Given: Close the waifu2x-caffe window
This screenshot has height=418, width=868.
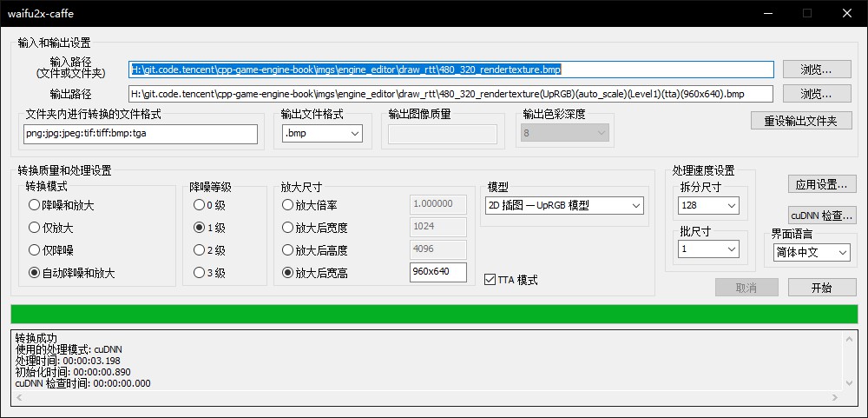Looking at the screenshot, I should click(847, 13).
